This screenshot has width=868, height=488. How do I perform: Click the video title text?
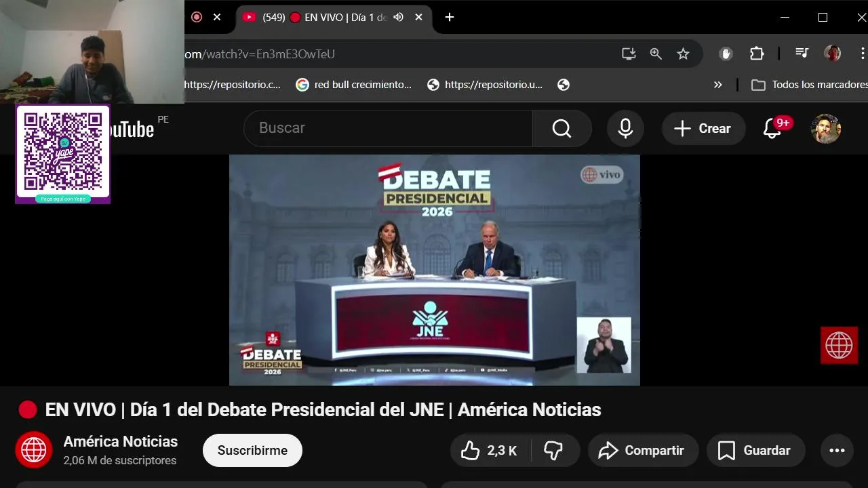click(323, 410)
